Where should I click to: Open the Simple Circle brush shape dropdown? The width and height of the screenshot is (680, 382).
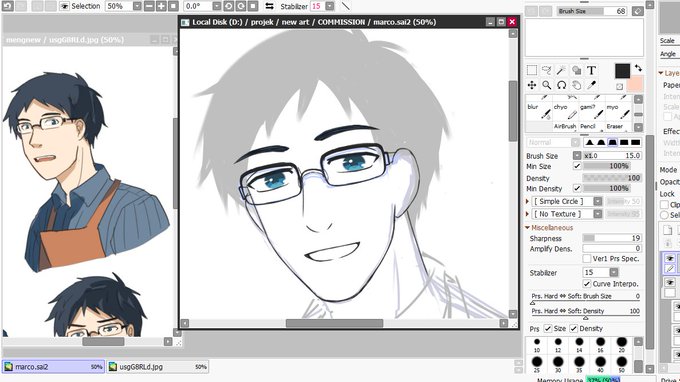[x=598, y=201]
